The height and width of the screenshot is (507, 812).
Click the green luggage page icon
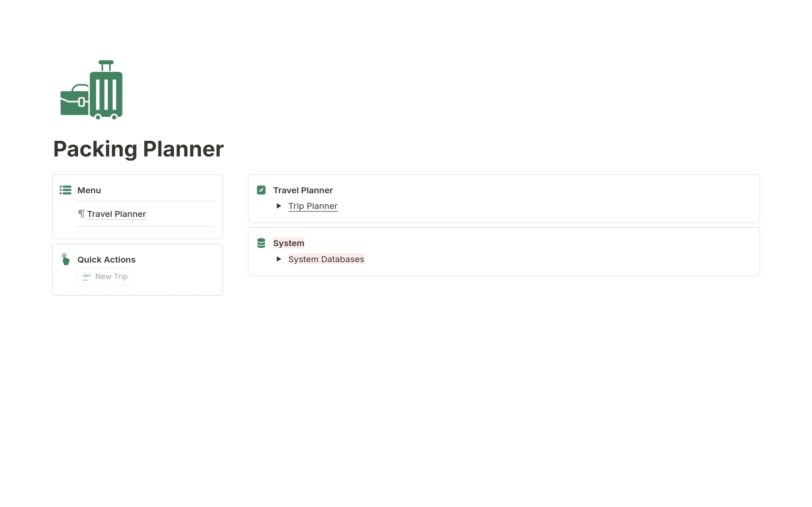pos(91,90)
